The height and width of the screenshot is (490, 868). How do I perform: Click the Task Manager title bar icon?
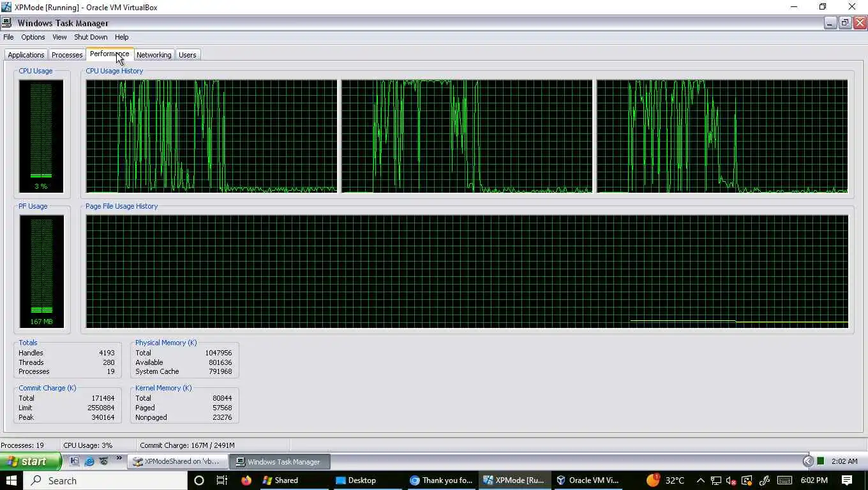pyautogui.click(x=7, y=23)
